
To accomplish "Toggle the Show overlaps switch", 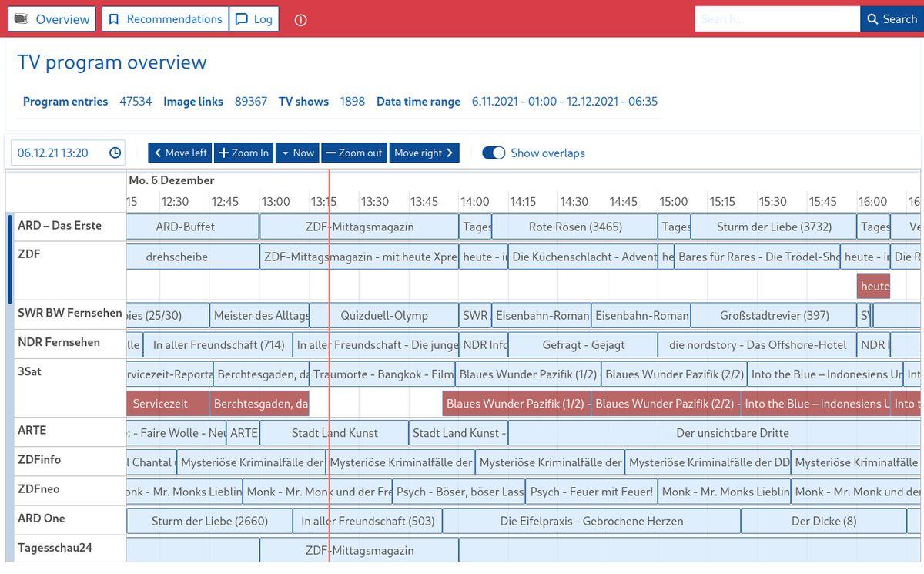I will point(494,153).
